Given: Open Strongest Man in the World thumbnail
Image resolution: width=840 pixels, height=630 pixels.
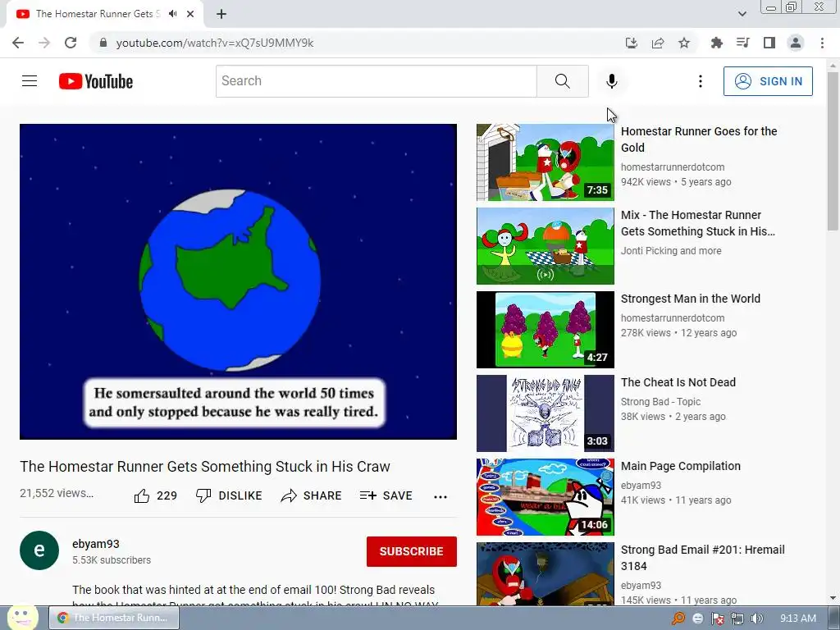Looking at the screenshot, I should [x=546, y=330].
